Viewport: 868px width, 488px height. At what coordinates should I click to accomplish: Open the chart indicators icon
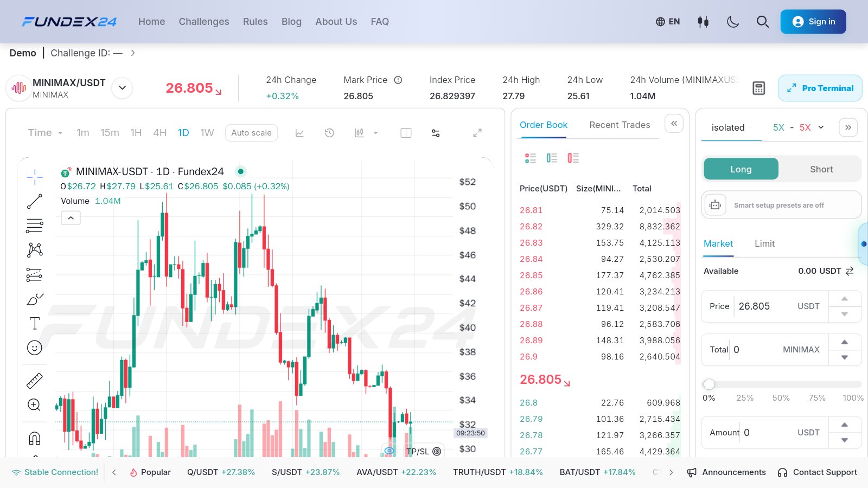click(x=299, y=133)
